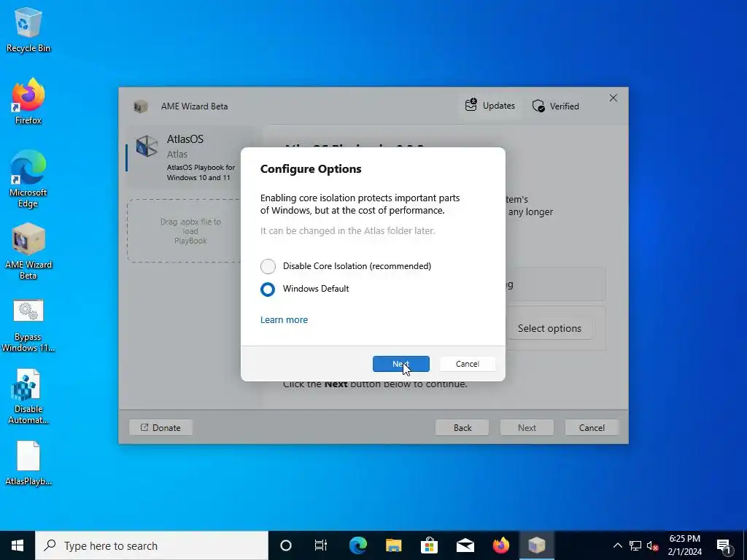Screen dimensions: 747x560
Task: Click the Back button in AME Wizard
Action: pos(462,427)
